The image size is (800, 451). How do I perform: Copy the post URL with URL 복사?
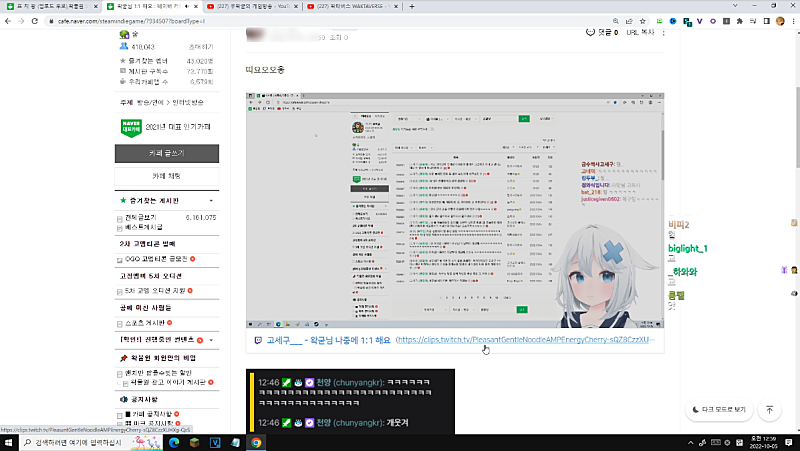point(640,32)
